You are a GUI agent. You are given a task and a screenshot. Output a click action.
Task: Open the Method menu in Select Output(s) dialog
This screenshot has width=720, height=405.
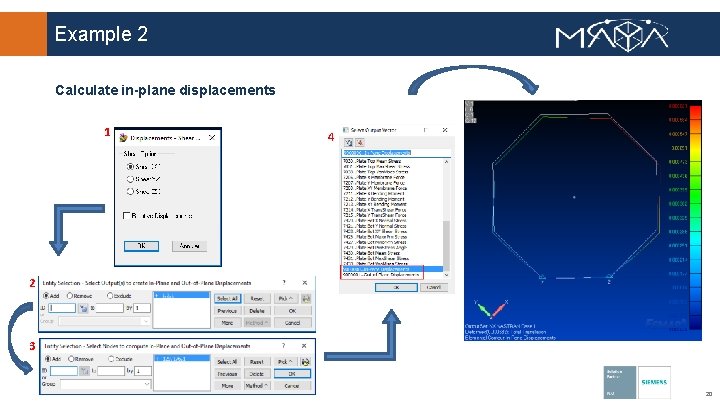click(x=257, y=323)
